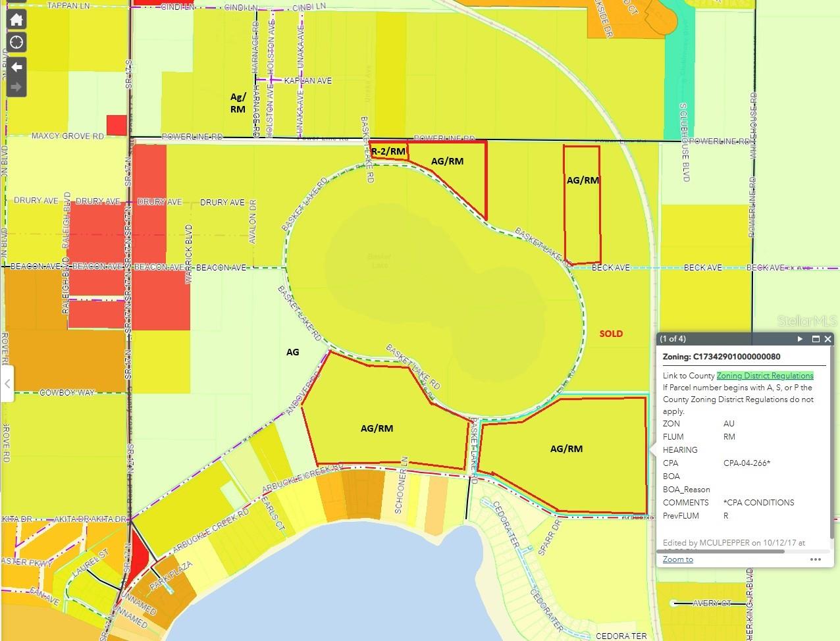Click the Zoom to link
This screenshot has height=641, width=840.
[x=677, y=559]
